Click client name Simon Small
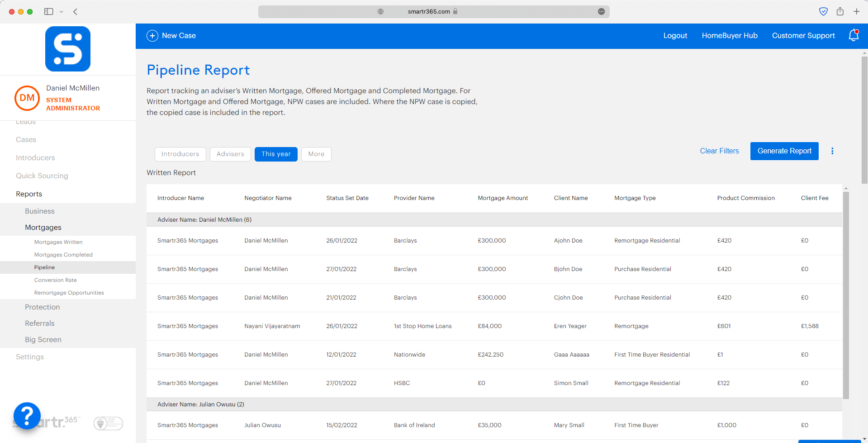868x443 pixels. [571, 383]
